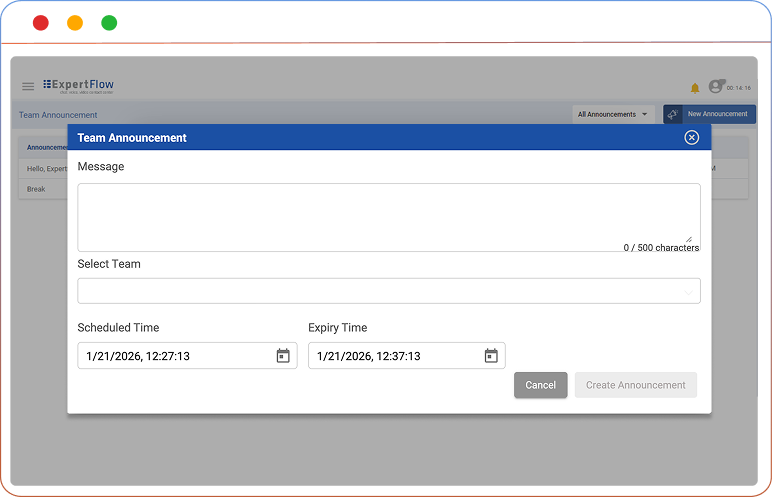
Task: Open the user profile avatar
Action: (716, 87)
